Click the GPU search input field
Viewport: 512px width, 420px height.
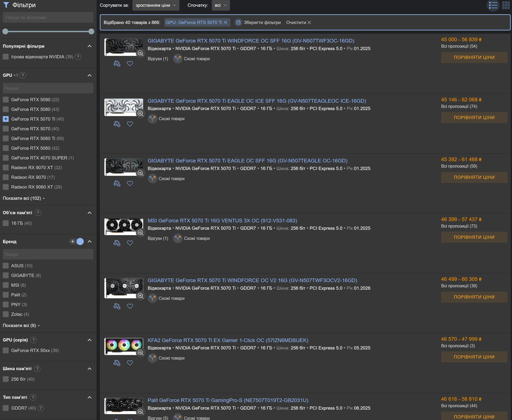click(x=48, y=88)
